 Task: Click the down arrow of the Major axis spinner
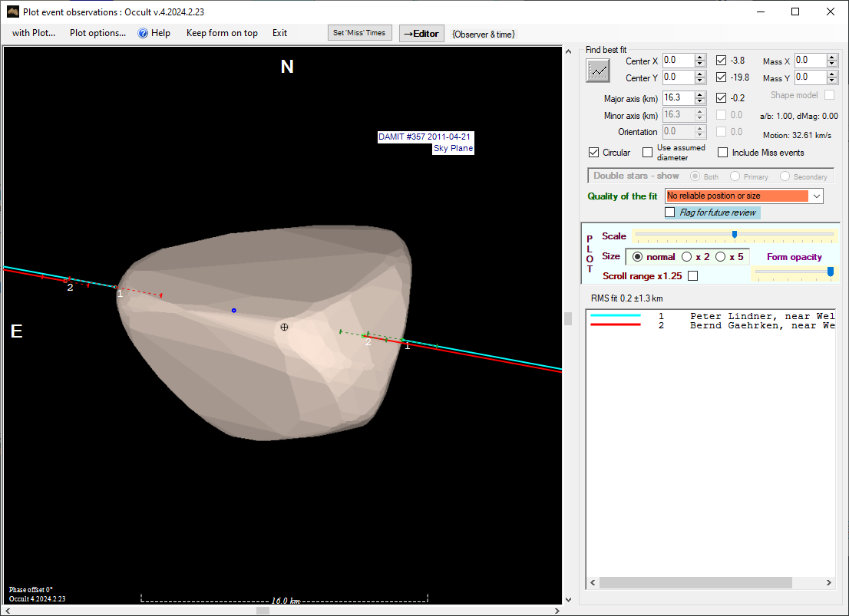coord(699,101)
